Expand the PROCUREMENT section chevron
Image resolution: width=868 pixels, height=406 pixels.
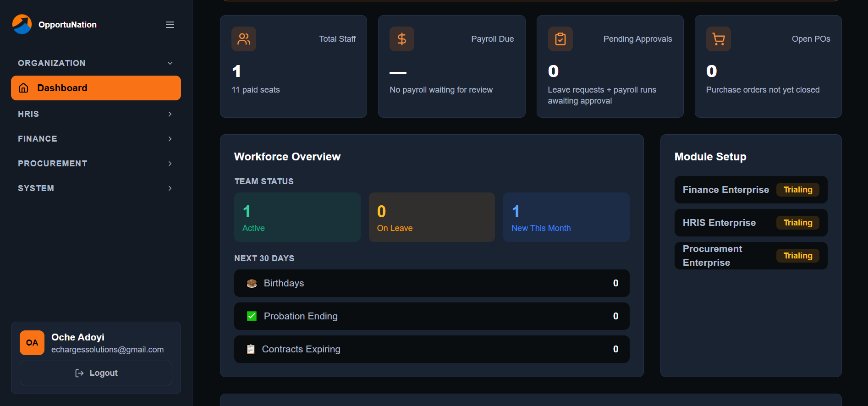pos(170,164)
